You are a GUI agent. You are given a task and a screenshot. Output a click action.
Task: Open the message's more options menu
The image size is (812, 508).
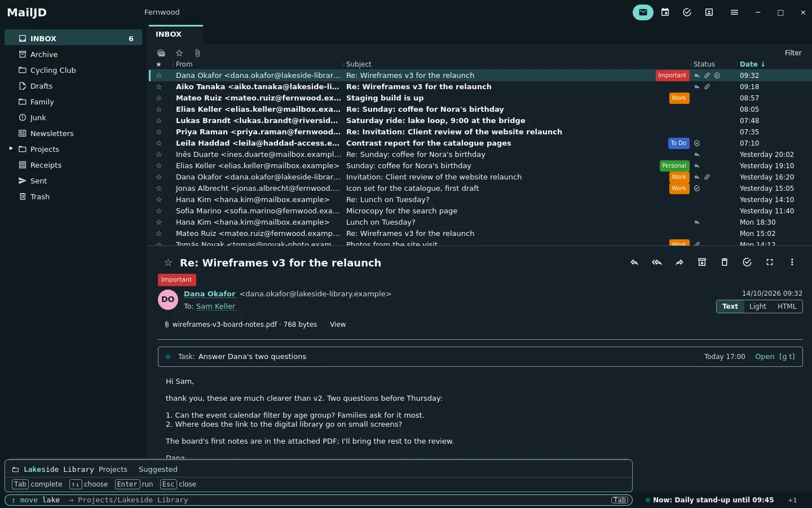tap(792, 262)
